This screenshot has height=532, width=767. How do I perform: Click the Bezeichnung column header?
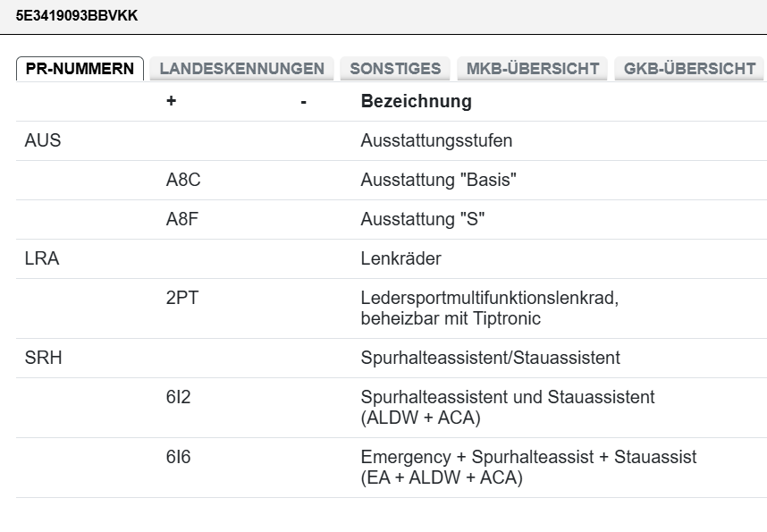(x=416, y=101)
